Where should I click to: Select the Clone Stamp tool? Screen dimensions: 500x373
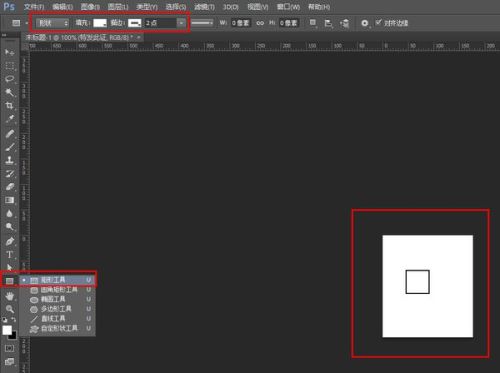click(x=9, y=160)
